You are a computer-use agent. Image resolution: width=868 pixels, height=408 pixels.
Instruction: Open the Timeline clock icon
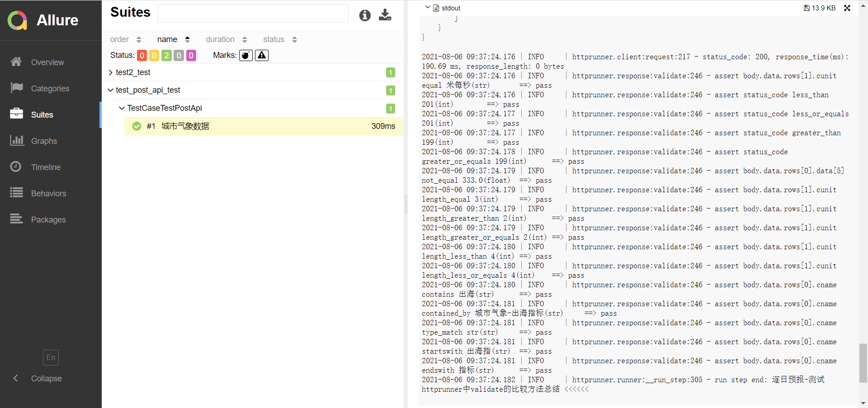[16, 167]
